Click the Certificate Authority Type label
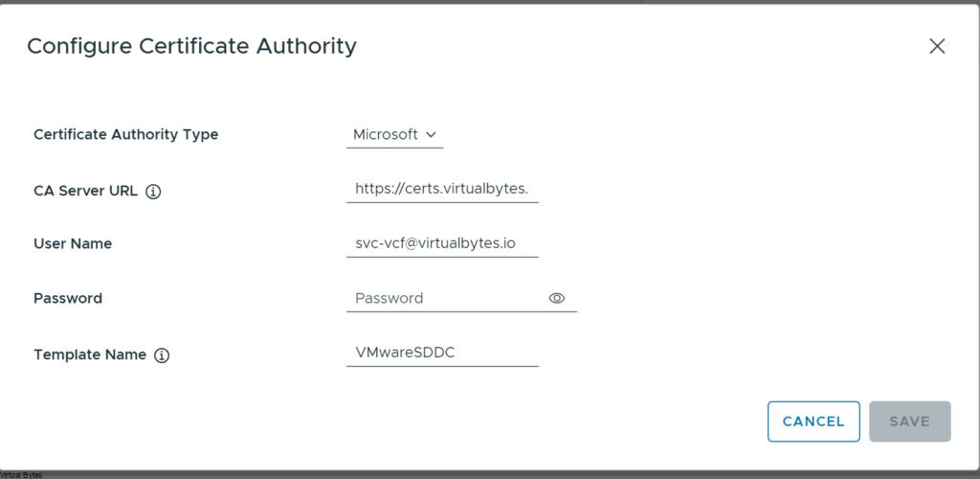The width and height of the screenshot is (980, 479). pyautogui.click(x=125, y=135)
